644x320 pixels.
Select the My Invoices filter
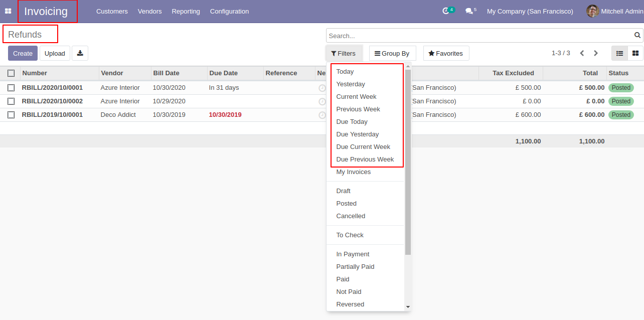click(x=354, y=172)
